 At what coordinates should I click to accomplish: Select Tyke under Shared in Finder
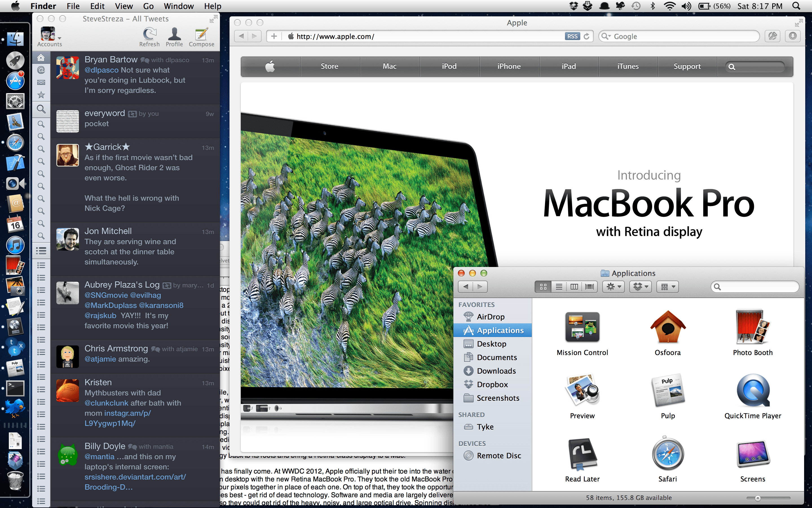pyautogui.click(x=493, y=427)
